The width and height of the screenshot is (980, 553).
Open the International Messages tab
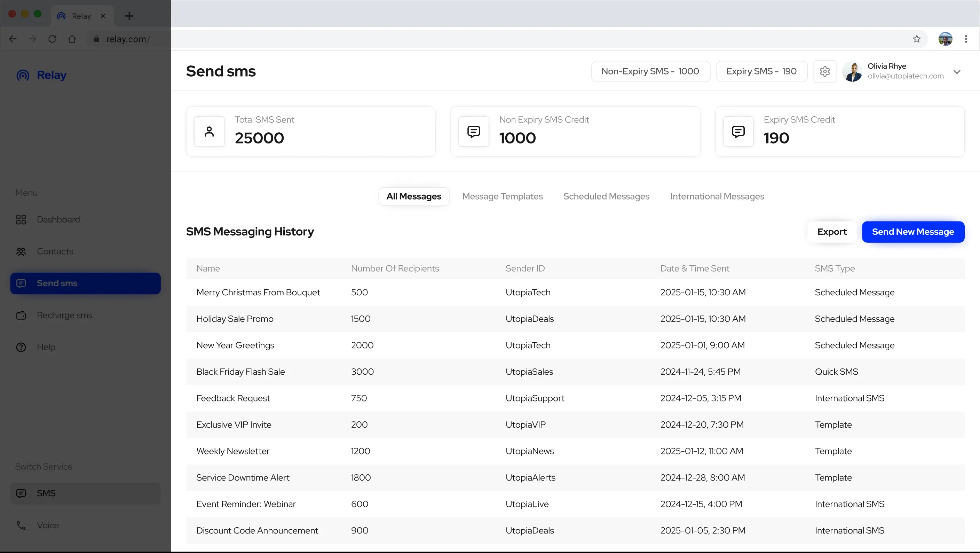point(717,196)
